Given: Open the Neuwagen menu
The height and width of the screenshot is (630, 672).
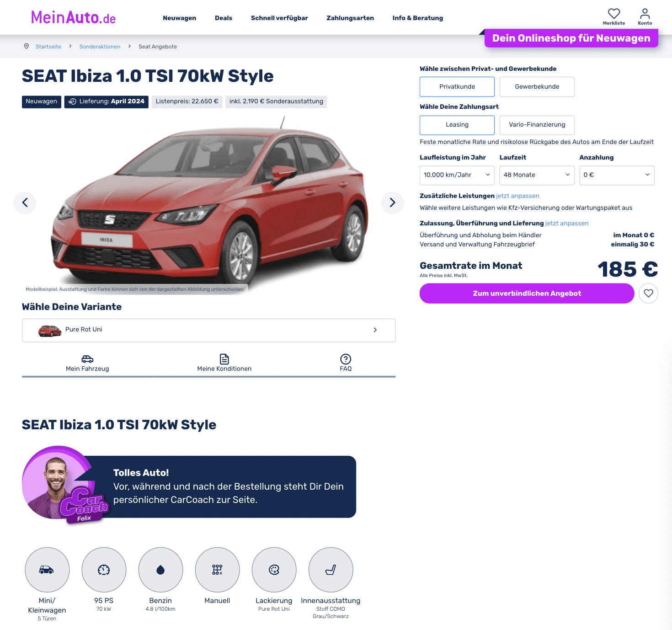Looking at the screenshot, I should [179, 18].
